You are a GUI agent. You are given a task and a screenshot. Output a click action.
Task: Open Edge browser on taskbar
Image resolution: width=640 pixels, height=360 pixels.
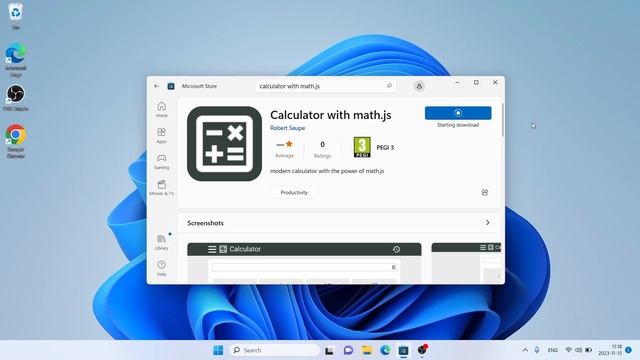tap(385, 350)
